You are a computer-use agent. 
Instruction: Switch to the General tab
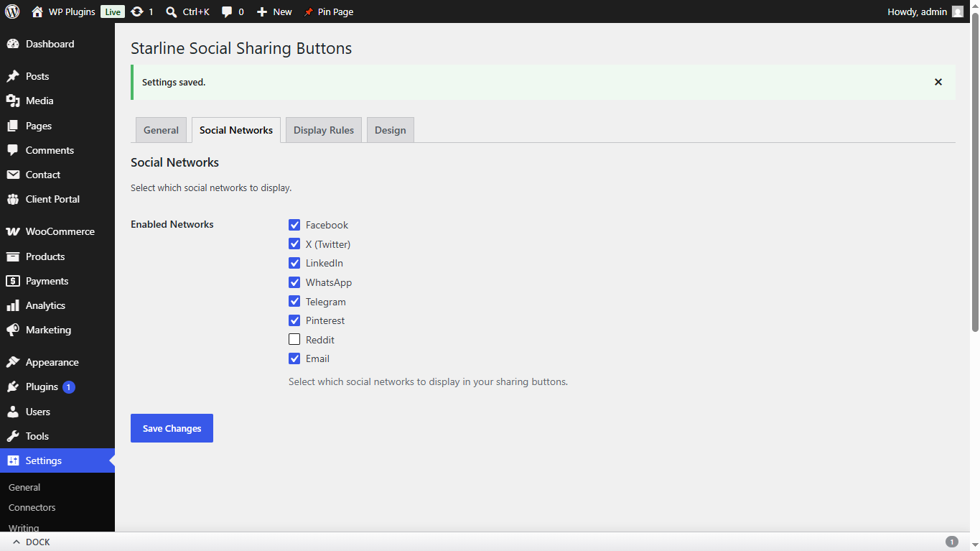pyautogui.click(x=161, y=130)
